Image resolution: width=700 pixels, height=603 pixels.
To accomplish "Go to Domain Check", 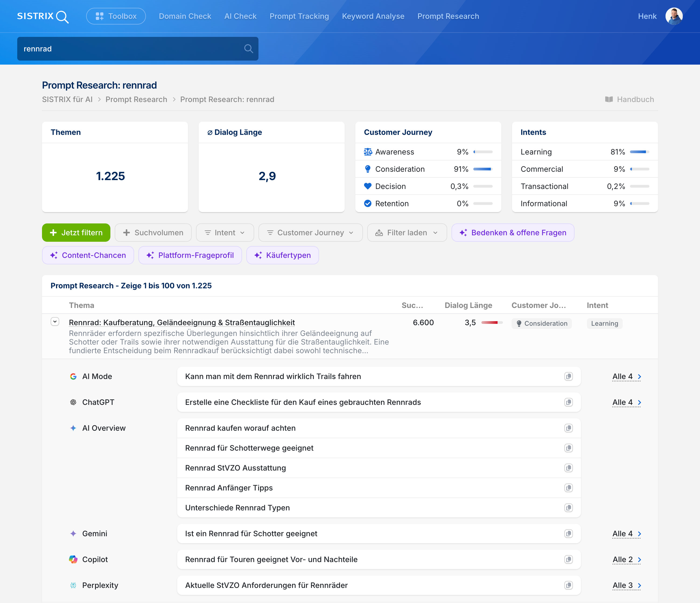I will (185, 16).
